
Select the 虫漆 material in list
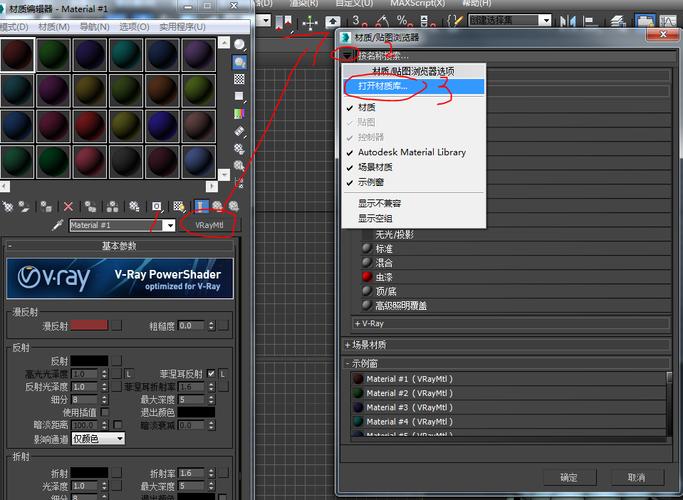(x=515, y=277)
